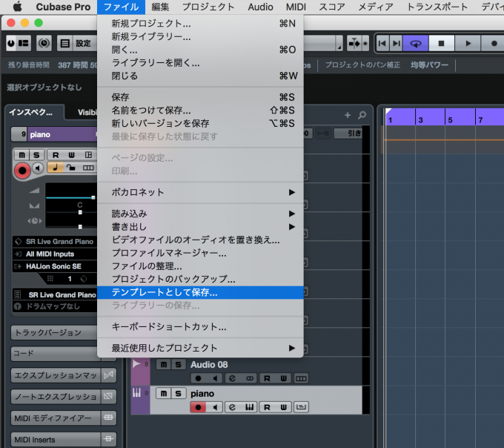
Task: Click ruler at bar 5
Action: point(451,120)
